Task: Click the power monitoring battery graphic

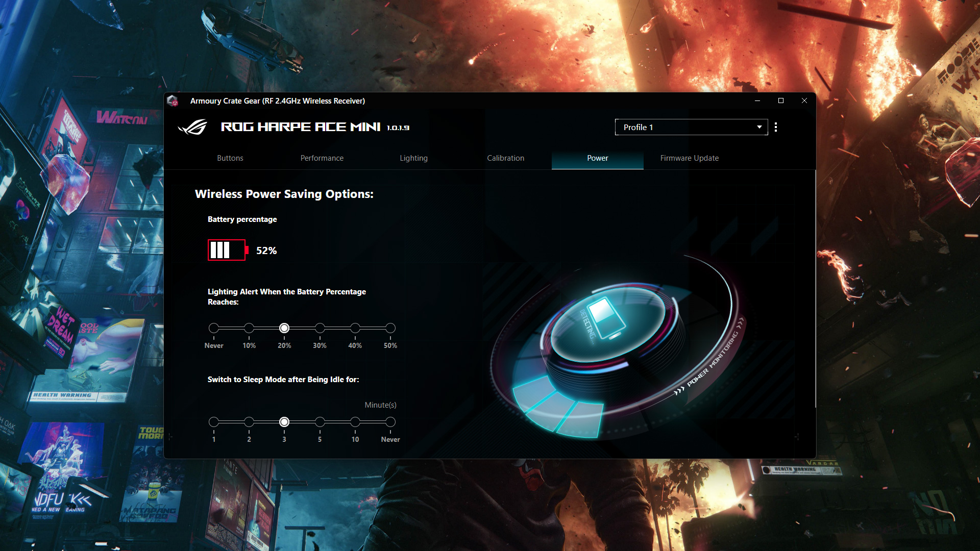Action: click(618, 347)
